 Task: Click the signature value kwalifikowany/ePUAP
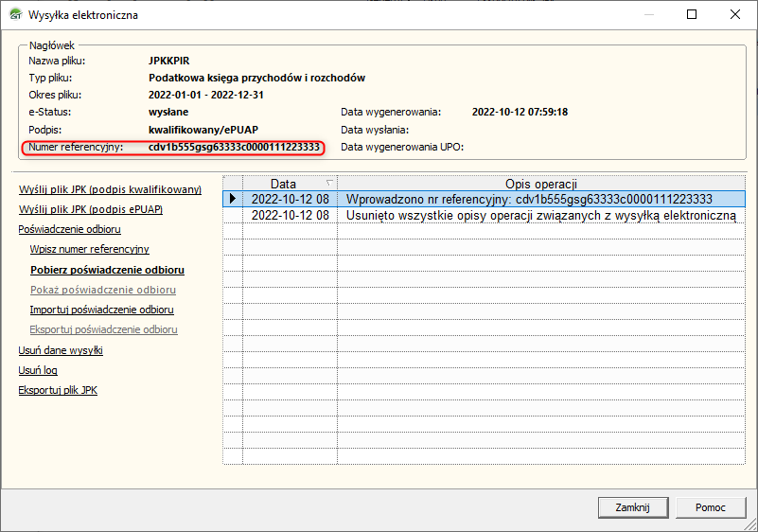203,130
